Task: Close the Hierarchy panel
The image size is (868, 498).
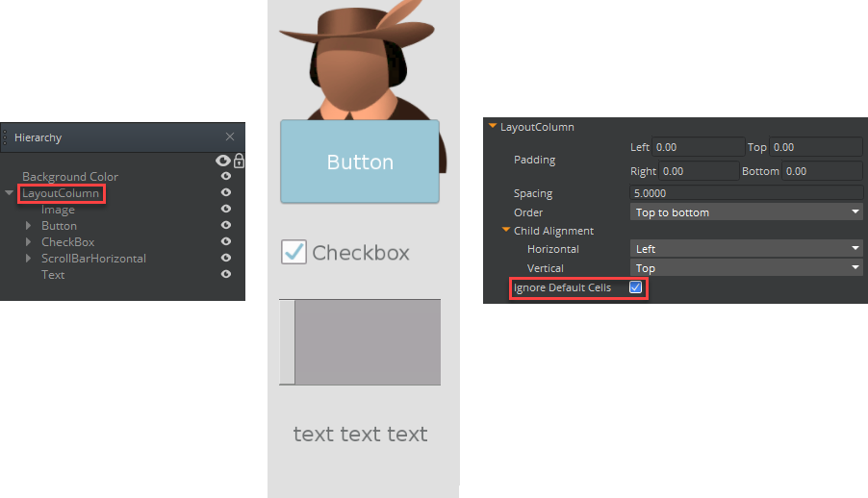Action: coord(230,137)
